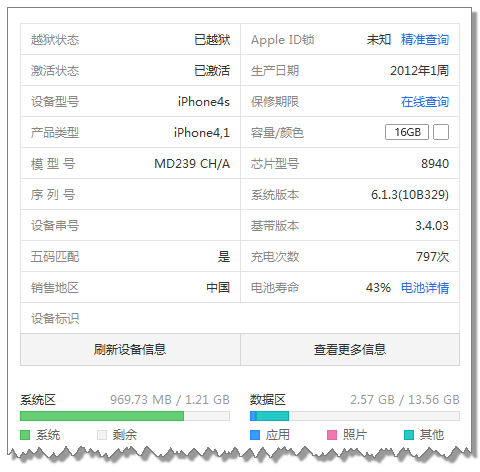The width and height of the screenshot is (480, 472).
Task: Select the 模型号 value MD239 CH/A
Action: tap(192, 164)
